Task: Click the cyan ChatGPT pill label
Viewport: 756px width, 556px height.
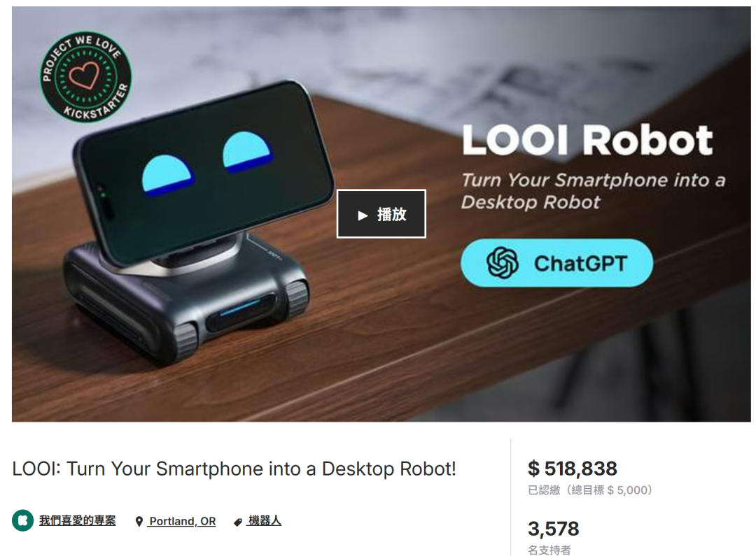Action: (557, 263)
